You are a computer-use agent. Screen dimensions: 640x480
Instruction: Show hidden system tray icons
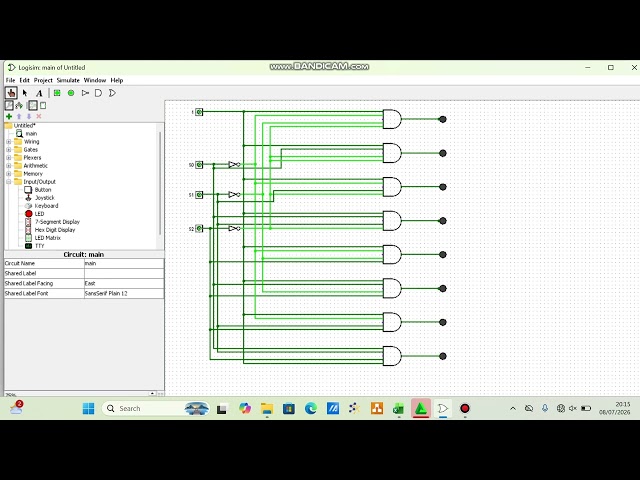pos(513,408)
